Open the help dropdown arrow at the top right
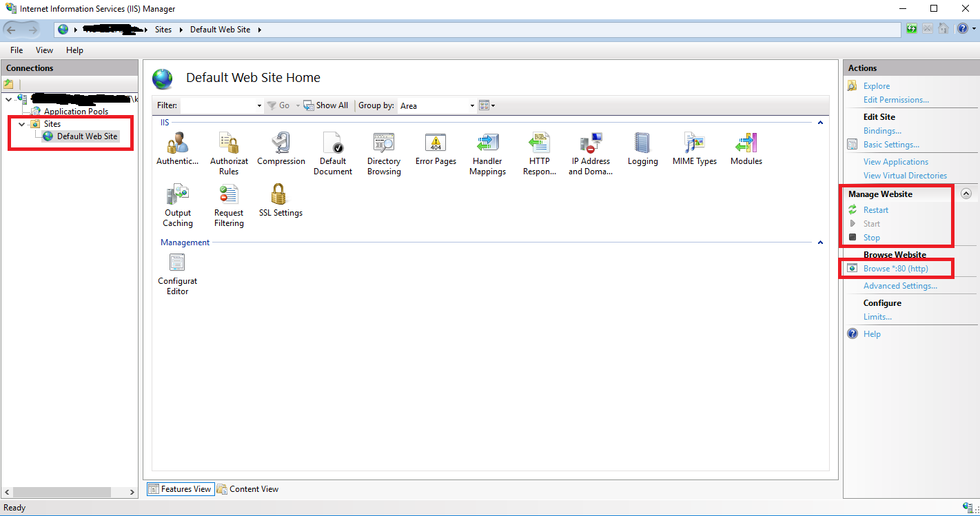The height and width of the screenshot is (516, 980). click(x=974, y=29)
